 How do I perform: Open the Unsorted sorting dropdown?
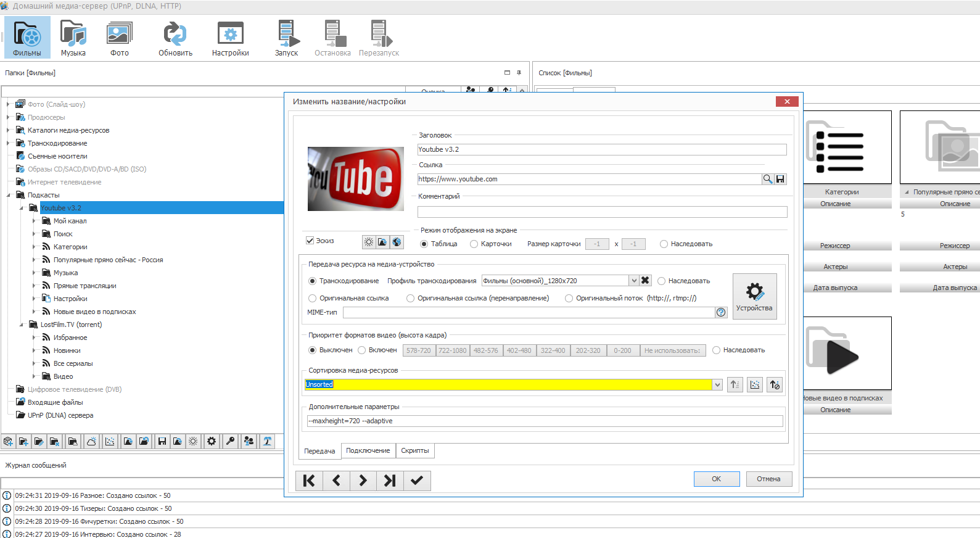[x=717, y=385]
